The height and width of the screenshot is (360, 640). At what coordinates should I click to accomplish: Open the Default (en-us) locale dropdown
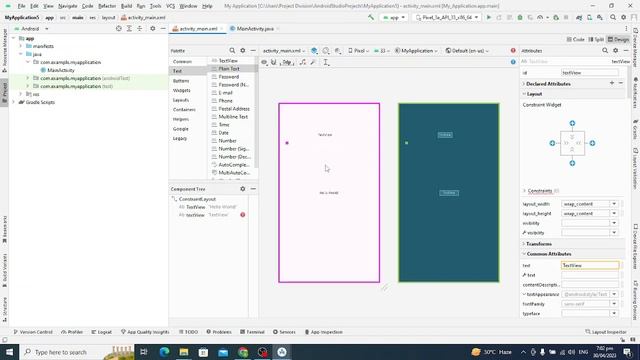coord(467,51)
